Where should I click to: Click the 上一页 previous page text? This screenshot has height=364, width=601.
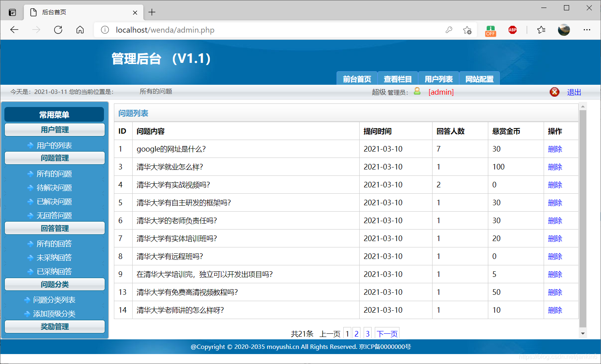[x=330, y=334]
